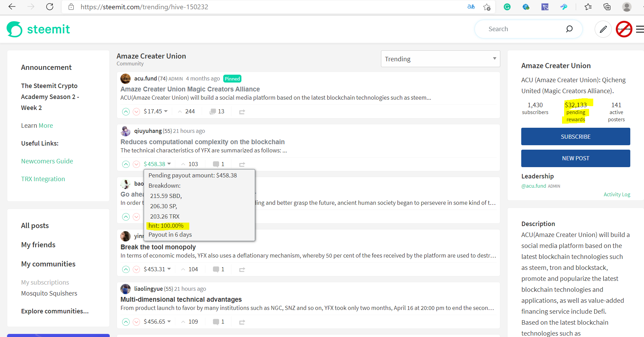Resteem the liaolingyue post
The width and height of the screenshot is (644, 337).
tap(242, 322)
